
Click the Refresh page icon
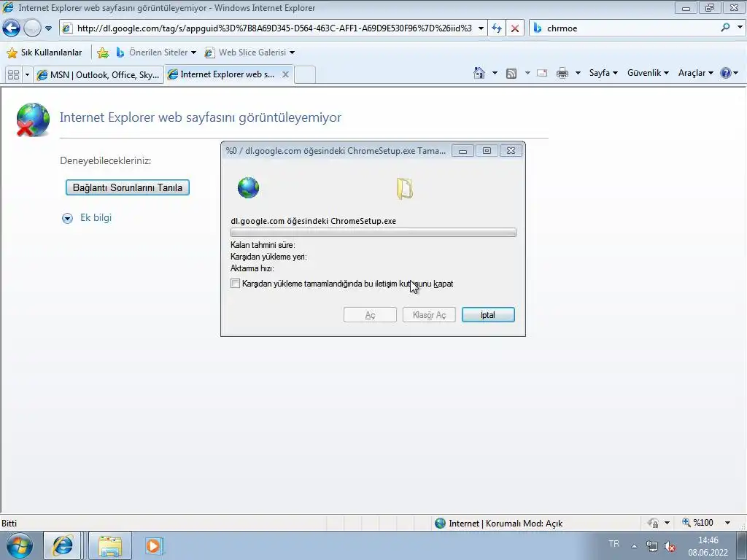click(x=497, y=28)
